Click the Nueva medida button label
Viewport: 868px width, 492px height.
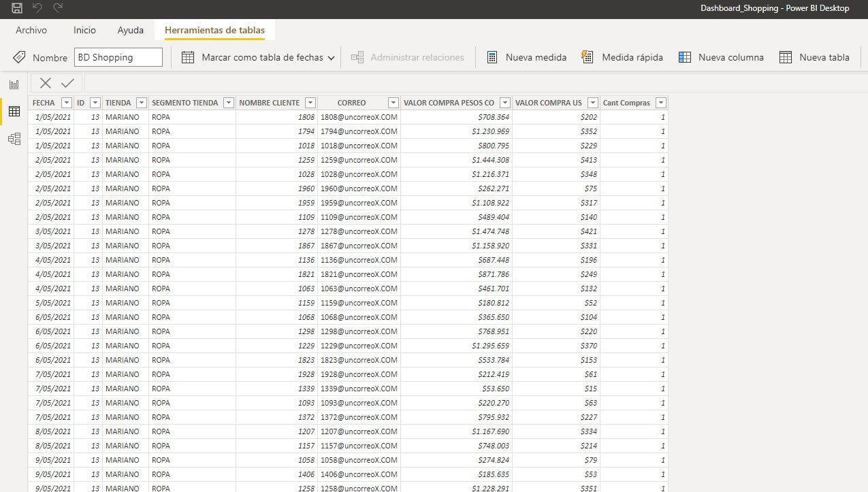coord(536,57)
